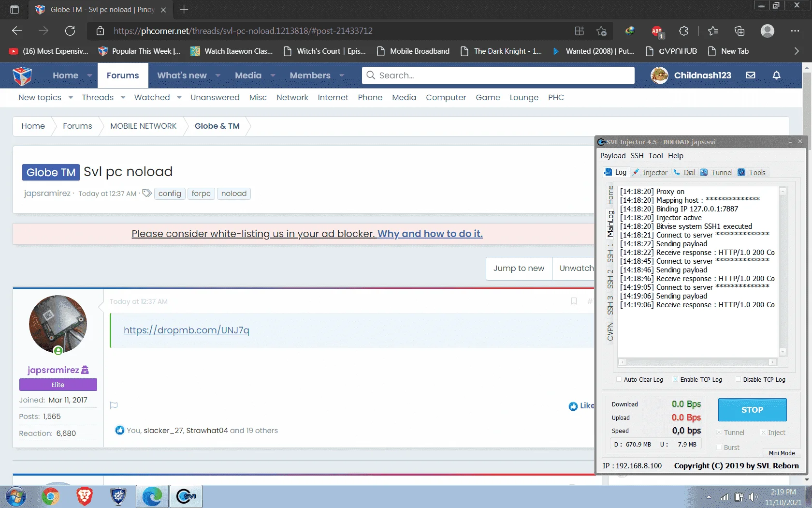Image resolution: width=812 pixels, height=508 pixels.
Task: Open the browser profile avatar
Action: point(768,31)
